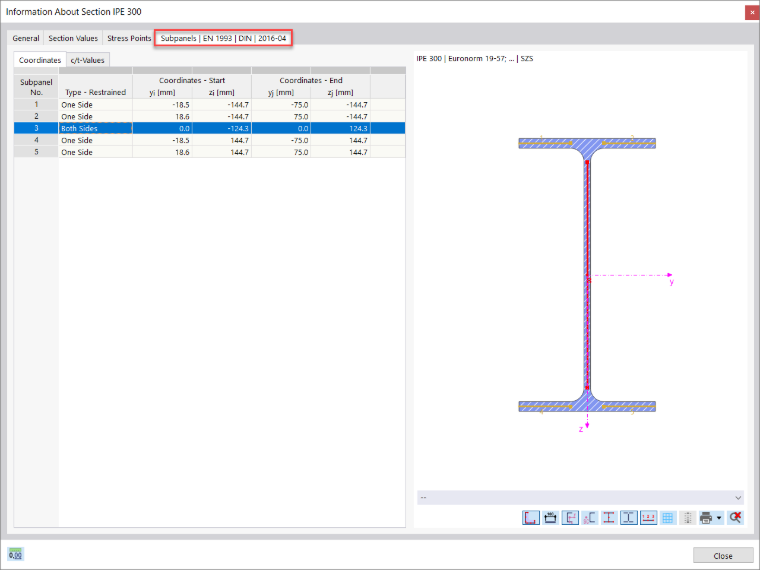Screen dimensions: 760x570
Task: Click 'One Side' cell in row 4
Action: pyautogui.click(x=95, y=140)
